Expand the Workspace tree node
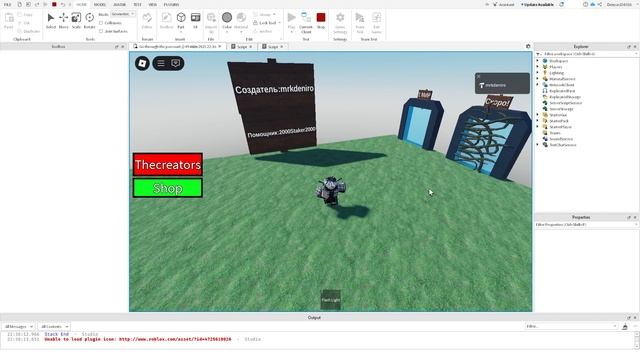The image size is (640, 360). click(538, 61)
